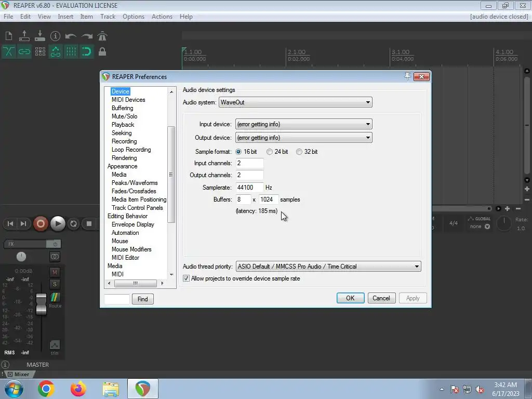Click the preferences search field

click(117, 299)
